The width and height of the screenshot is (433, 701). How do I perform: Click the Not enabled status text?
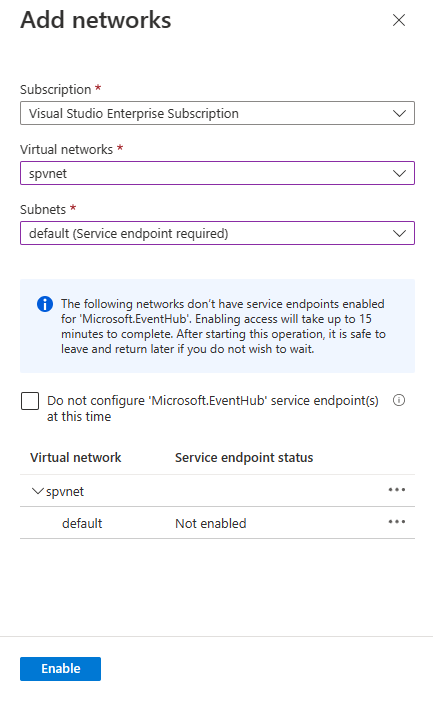pyautogui.click(x=210, y=524)
